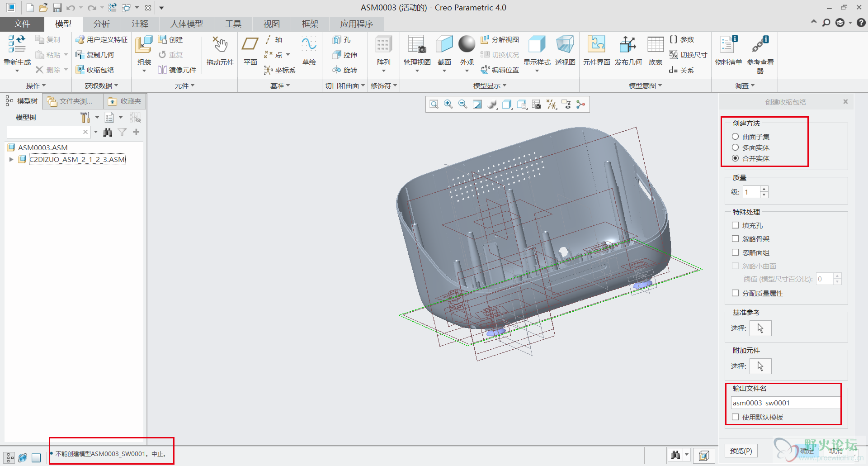Click the 重新生成 (Regenerate) icon
Image resolution: width=868 pixels, height=466 pixels.
point(17,45)
